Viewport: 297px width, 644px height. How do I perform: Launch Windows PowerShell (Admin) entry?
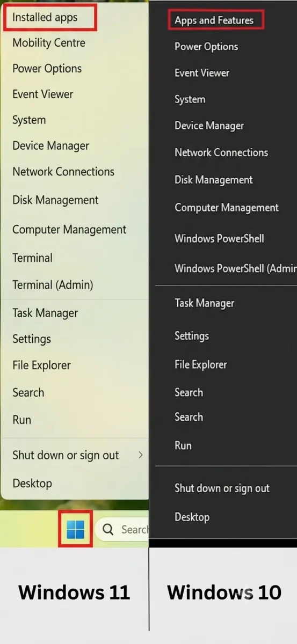pos(236,268)
